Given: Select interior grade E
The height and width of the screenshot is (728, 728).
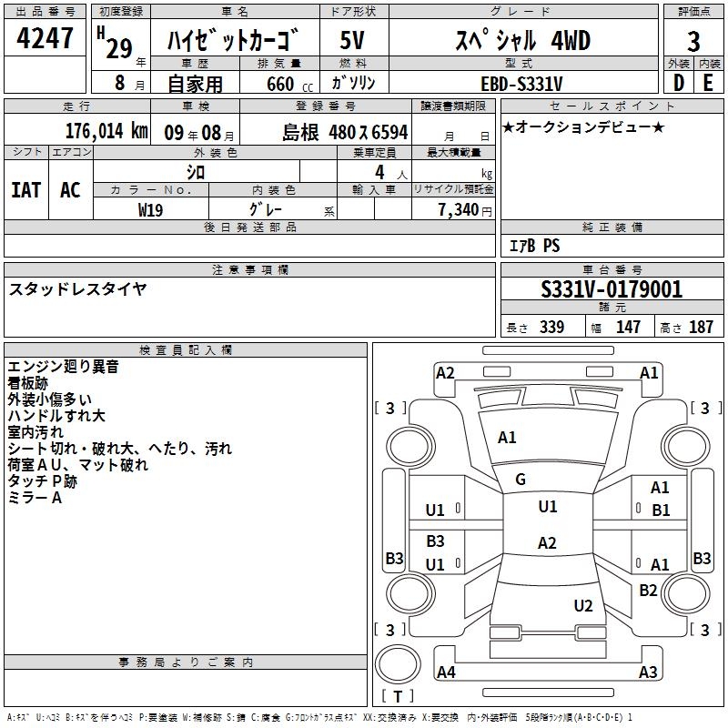Looking at the screenshot, I should [x=708, y=83].
